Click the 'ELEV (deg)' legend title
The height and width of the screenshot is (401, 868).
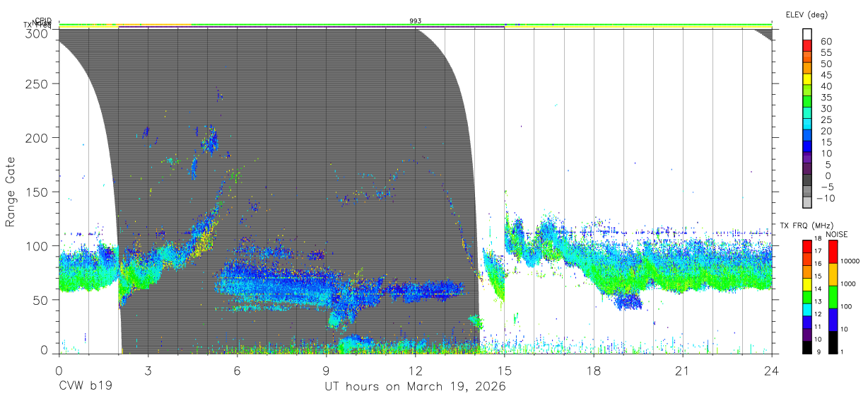click(807, 14)
